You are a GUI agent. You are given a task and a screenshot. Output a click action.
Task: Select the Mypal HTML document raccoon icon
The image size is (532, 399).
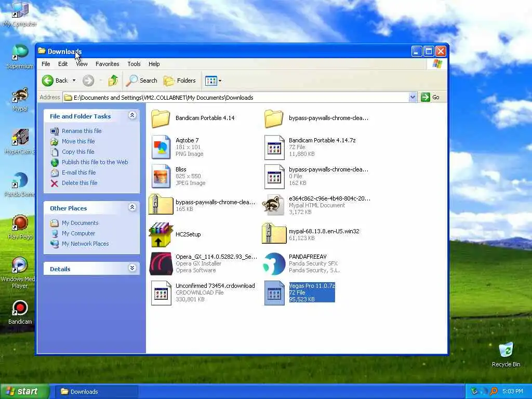(x=273, y=205)
